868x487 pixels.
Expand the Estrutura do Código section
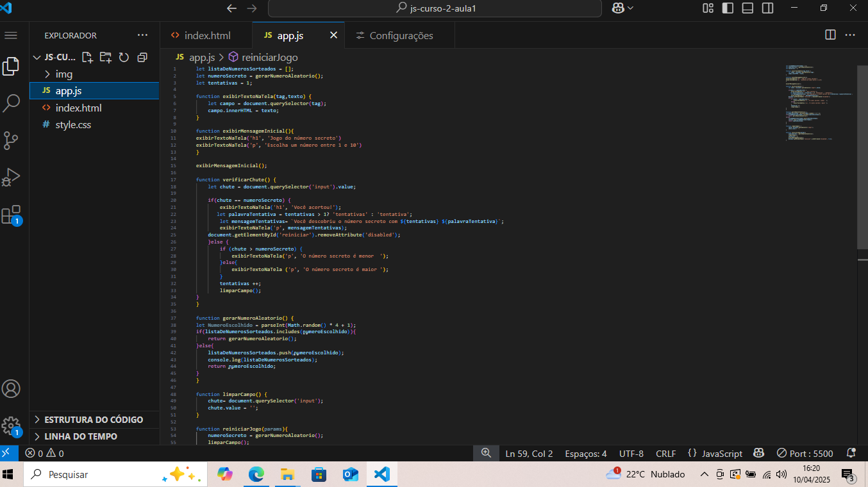(94, 420)
